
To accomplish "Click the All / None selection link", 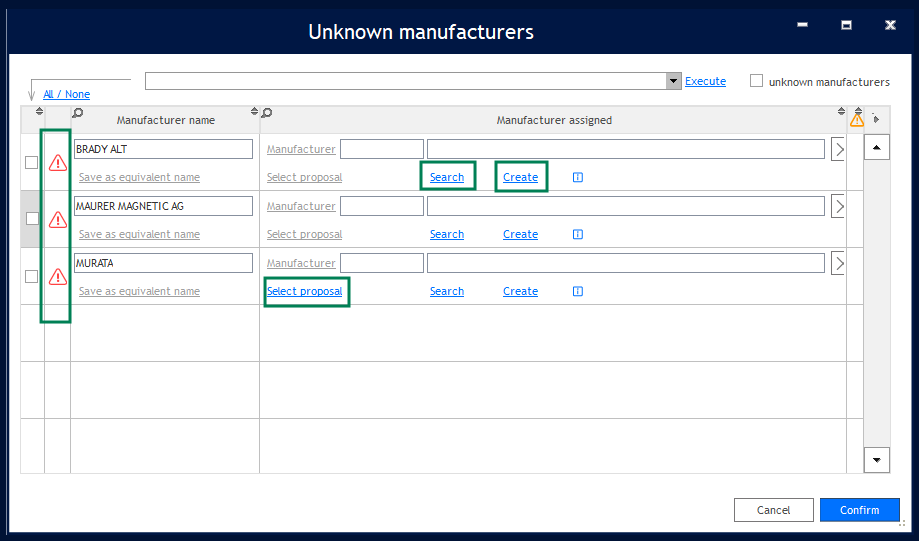I will pyautogui.click(x=66, y=94).
